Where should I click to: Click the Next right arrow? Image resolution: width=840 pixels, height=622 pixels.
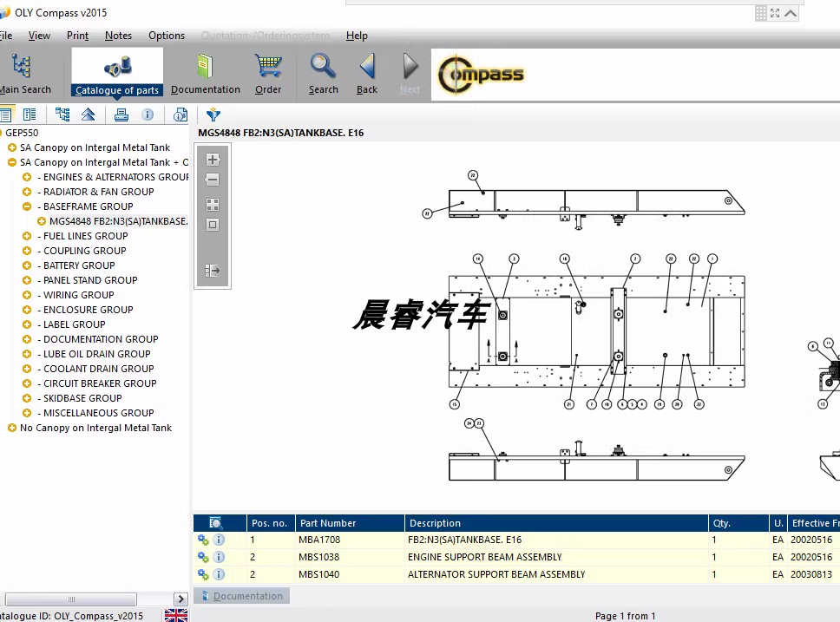(410, 66)
